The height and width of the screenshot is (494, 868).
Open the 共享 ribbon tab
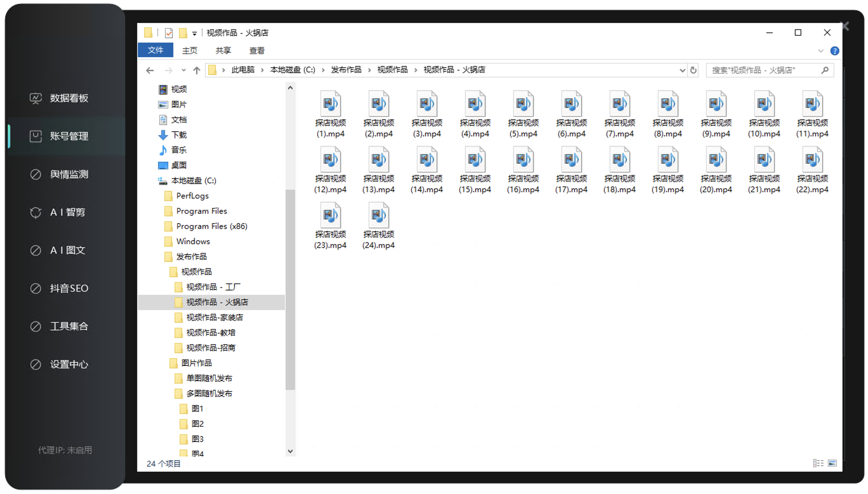click(223, 51)
